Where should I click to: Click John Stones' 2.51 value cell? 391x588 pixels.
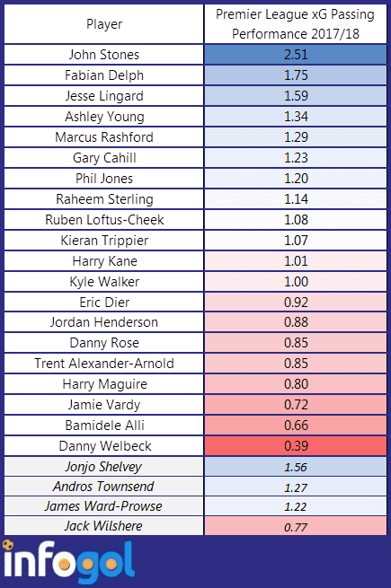(295, 55)
